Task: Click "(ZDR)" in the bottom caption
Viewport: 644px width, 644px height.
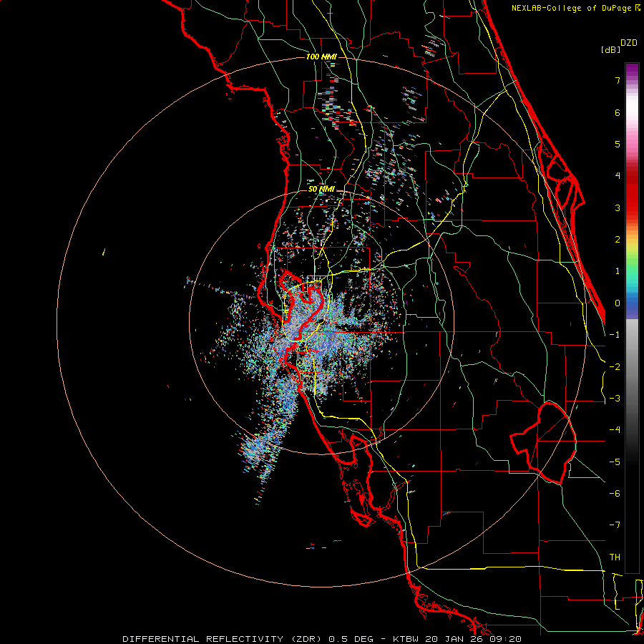Action: [x=306, y=639]
